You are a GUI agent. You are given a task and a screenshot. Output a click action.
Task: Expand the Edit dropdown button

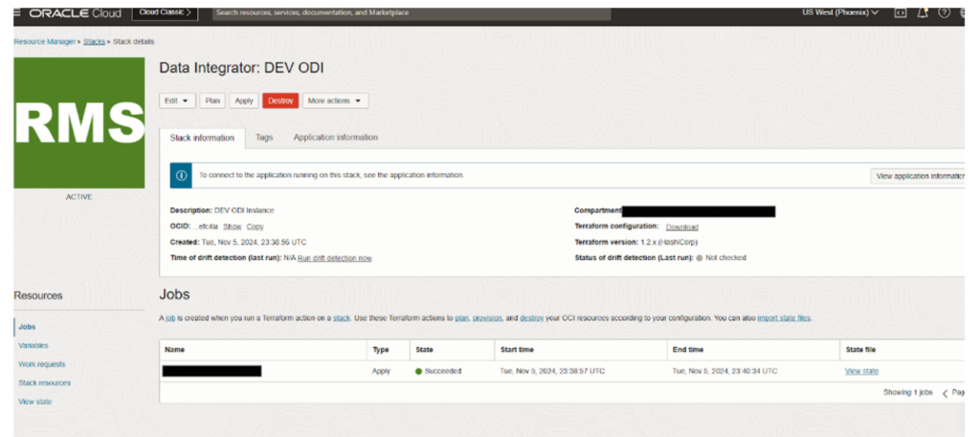coord(178,100)
